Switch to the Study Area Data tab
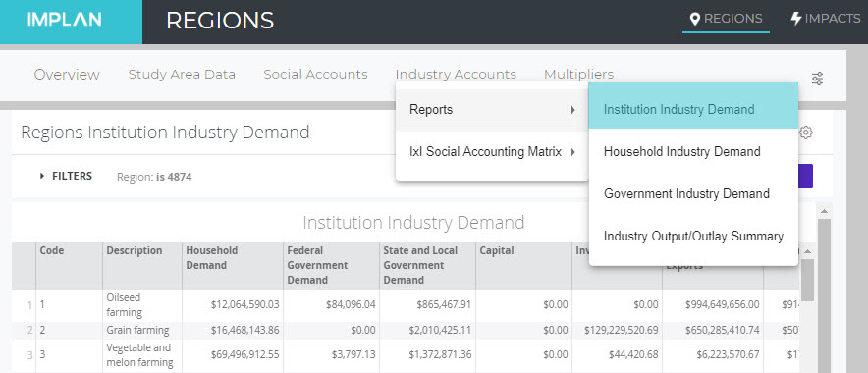Viewport: 868px width, 373px height. (x=182, y=75)
